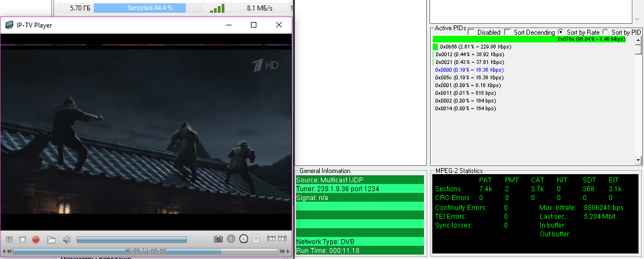Open settings via the gear icon
Image resolution: width=644 pixels, height=259 pixels.
tap(231, 239)
